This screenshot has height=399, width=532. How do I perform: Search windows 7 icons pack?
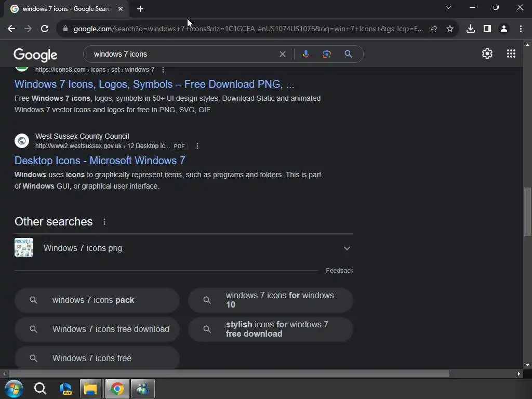[x=97, y=300]
